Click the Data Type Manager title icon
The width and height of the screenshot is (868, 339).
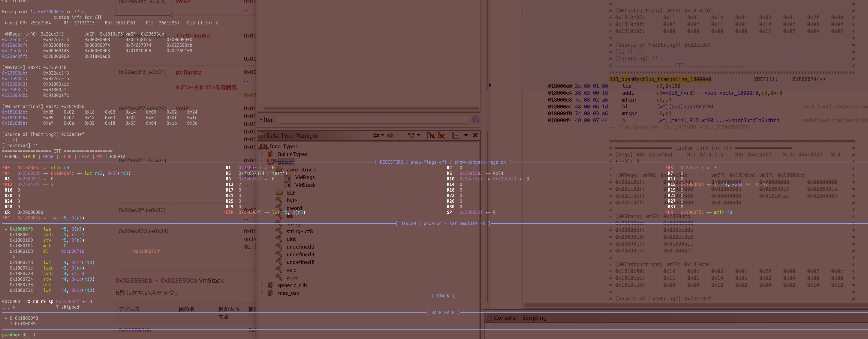coord(262,135)
